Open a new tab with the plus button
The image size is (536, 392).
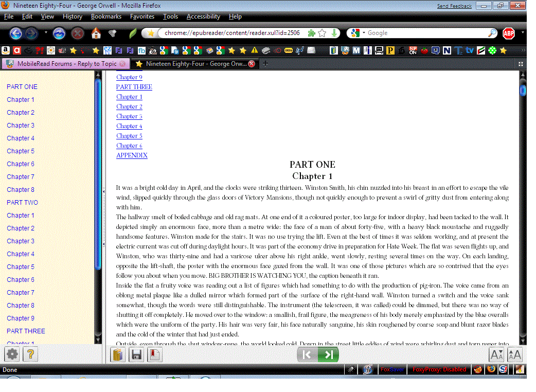click(x=265, y=64)
